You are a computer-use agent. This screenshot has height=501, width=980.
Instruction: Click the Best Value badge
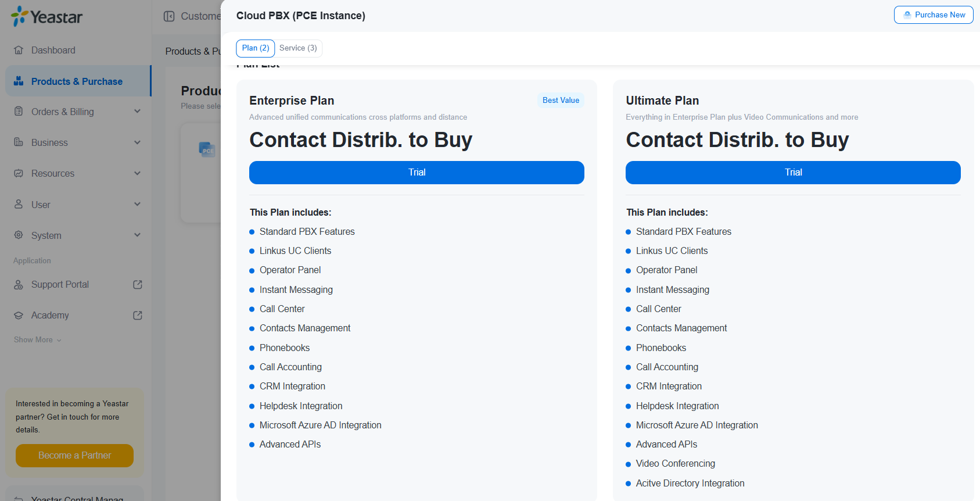click(x=561, y=101)
